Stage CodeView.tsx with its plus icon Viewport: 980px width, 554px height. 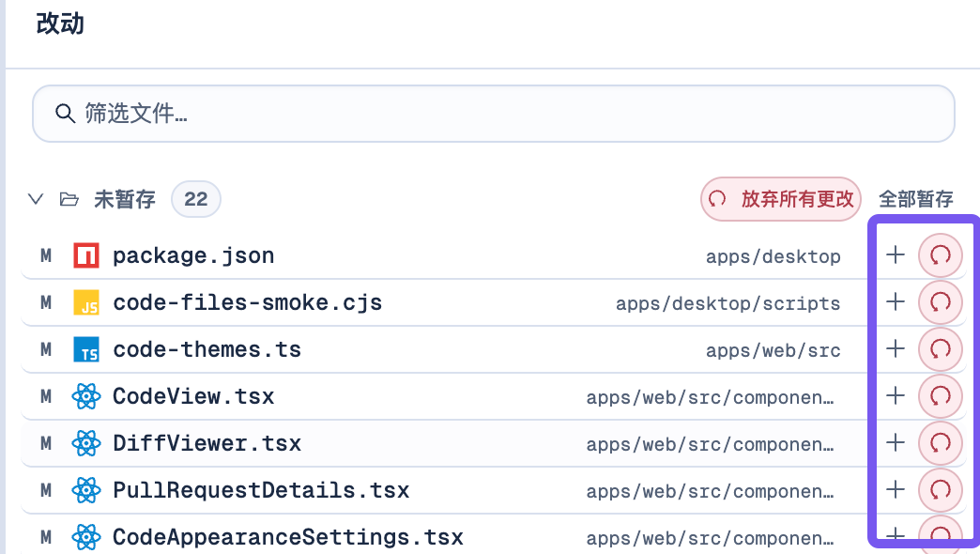895,396
